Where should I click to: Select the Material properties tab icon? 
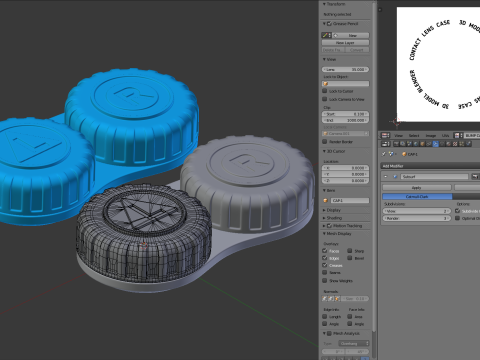tap(449, 144)
